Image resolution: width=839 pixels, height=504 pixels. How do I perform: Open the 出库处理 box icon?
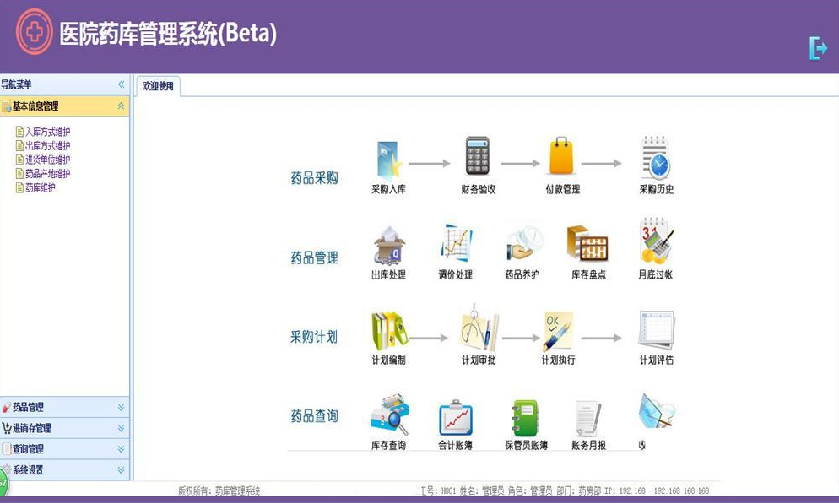pos(389,245)
